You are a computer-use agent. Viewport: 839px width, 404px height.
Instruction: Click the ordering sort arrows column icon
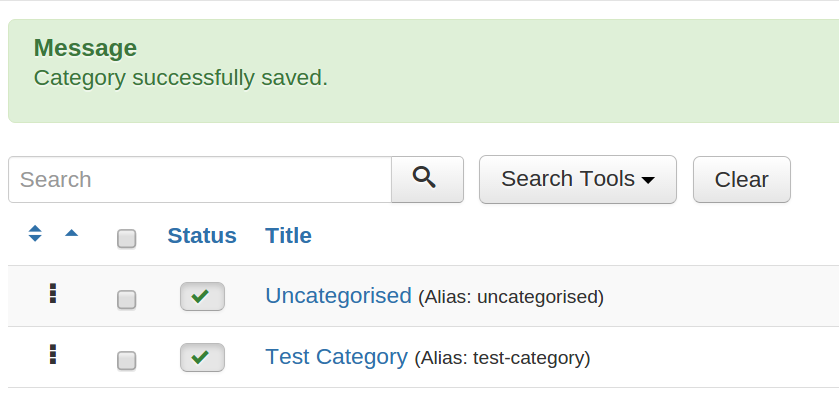tap(35, 233)
